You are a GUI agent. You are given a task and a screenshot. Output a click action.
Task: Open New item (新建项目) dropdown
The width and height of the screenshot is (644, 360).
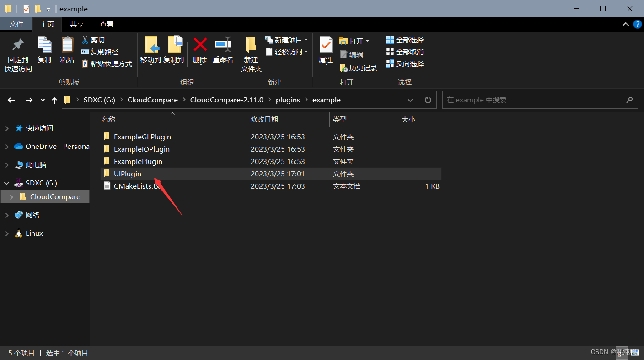[x=286, y=40]
